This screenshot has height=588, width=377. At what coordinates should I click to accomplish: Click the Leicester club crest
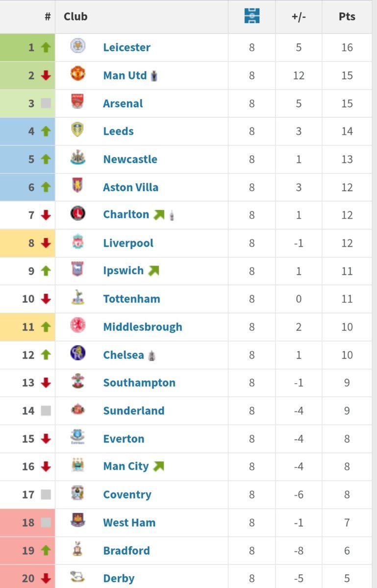pyautogui.click(x=77, y=46)
